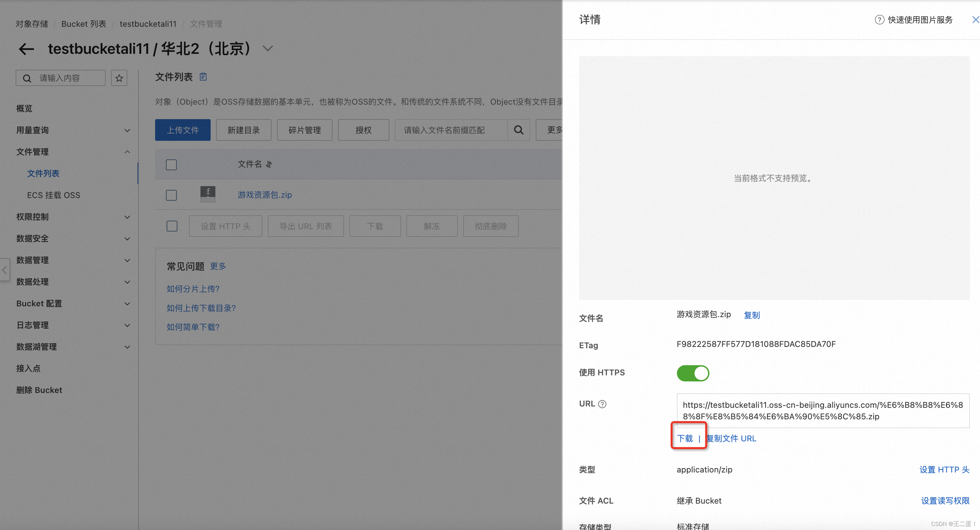Screen dimensions: 980x530
Task: Select 文件列表 in sidebar
Action: [43, 173]
